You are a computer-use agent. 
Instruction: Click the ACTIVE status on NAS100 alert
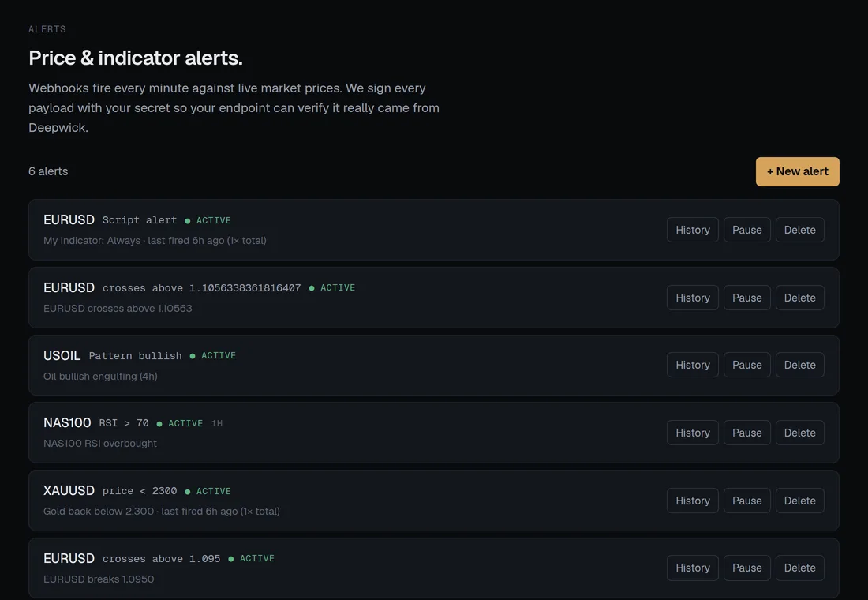click(185, 424)
